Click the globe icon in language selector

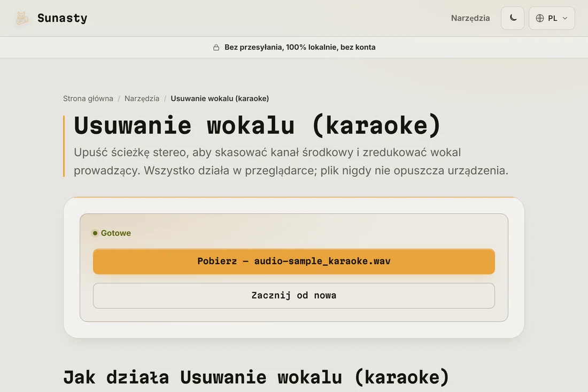pyautogui.click(x=540, y=18)
